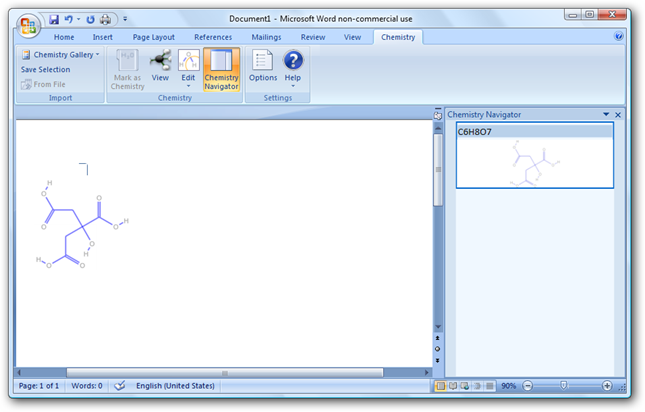The image size is (645, 412).
Task: Customize the Quick Access Toolbar
Action: click(125, 19)
